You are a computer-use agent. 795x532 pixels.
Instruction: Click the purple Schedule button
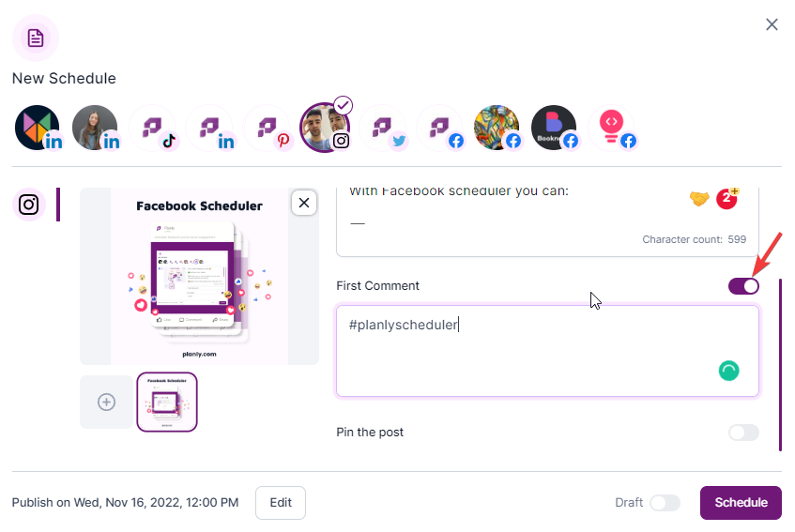click(x=741, y=503)
